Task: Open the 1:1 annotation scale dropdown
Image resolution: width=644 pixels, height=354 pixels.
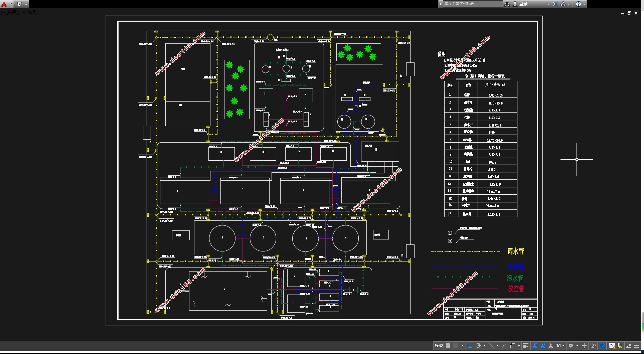Action: pos(560,346)
